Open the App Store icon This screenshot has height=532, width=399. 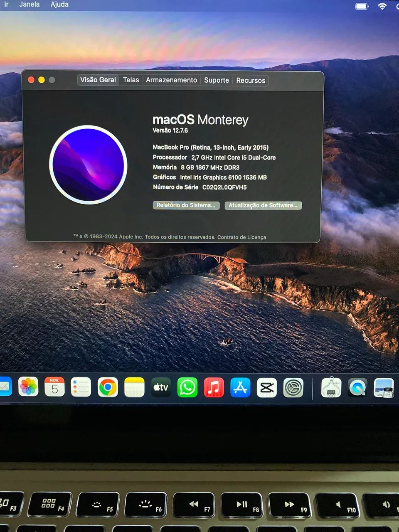coord(240,387)
